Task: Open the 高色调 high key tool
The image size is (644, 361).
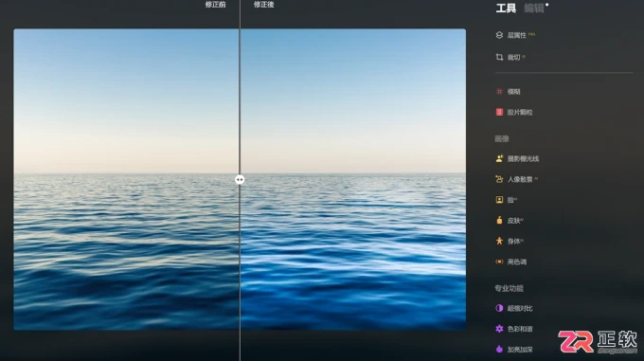Action: pos(510,262)
